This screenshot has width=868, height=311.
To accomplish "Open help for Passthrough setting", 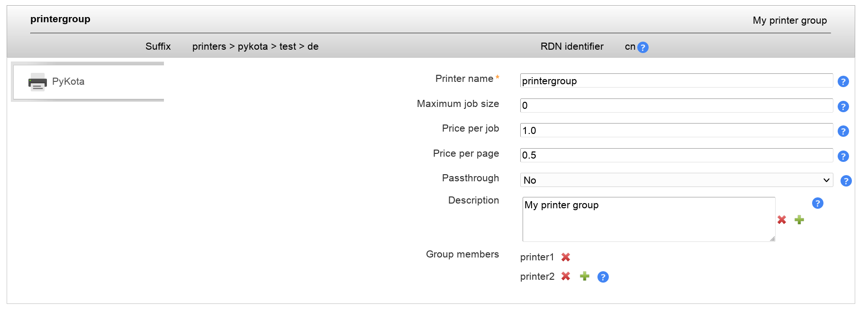I will pos(846,181).
